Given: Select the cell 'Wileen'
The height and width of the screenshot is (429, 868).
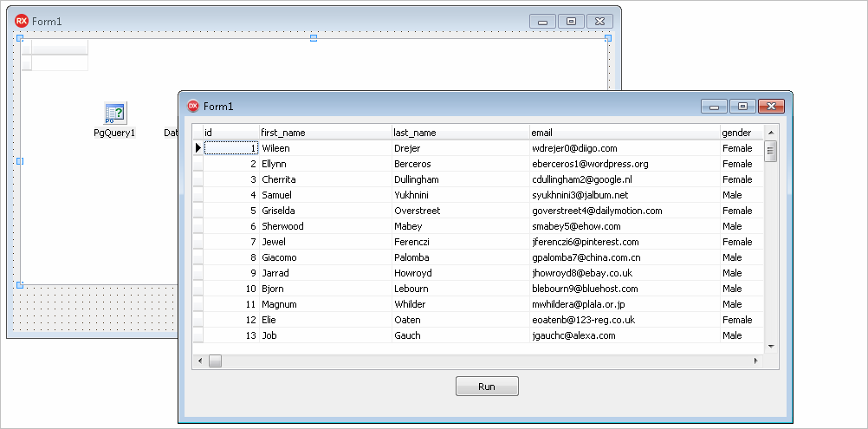Looking at the screenshot, I should [326, 148].
